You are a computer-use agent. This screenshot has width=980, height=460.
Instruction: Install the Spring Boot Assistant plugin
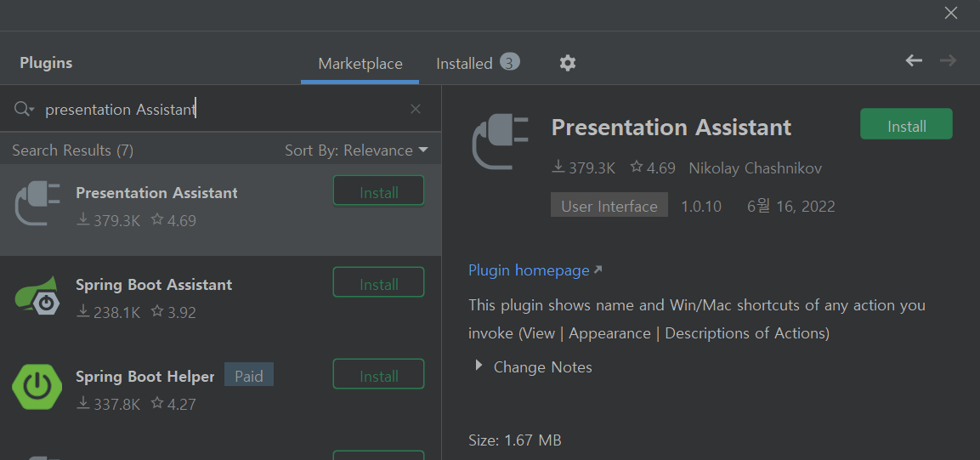click(379, 282)
